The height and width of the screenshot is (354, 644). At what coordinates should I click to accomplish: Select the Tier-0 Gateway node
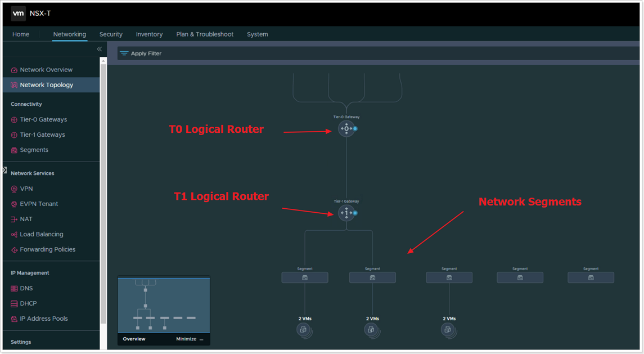click(346, 129)
